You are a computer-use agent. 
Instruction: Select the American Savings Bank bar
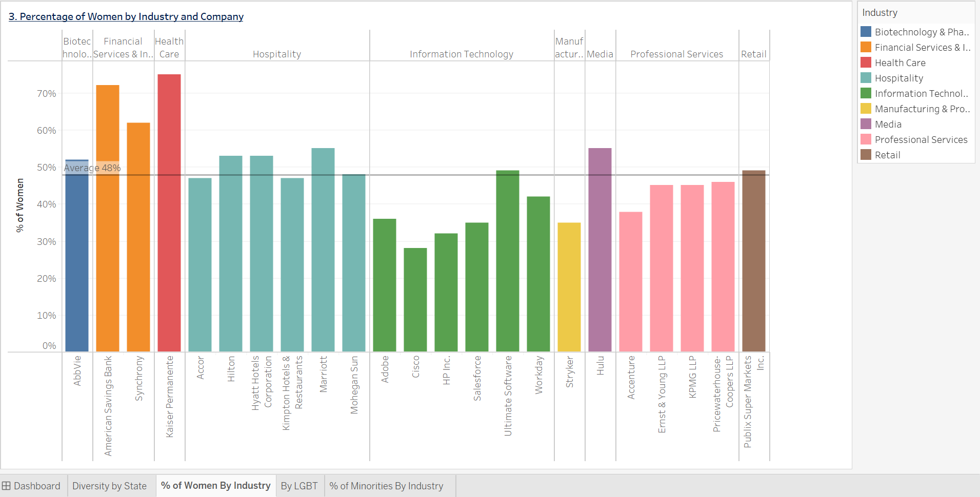(x=108, y=218)
